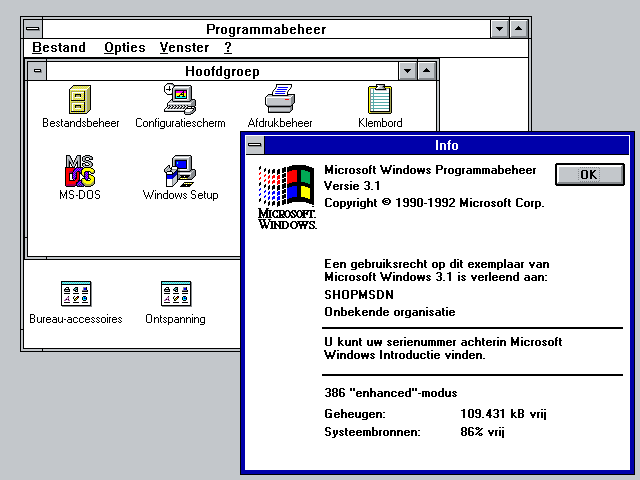Maximize the Hoofdgroep group window

[426, 71]
